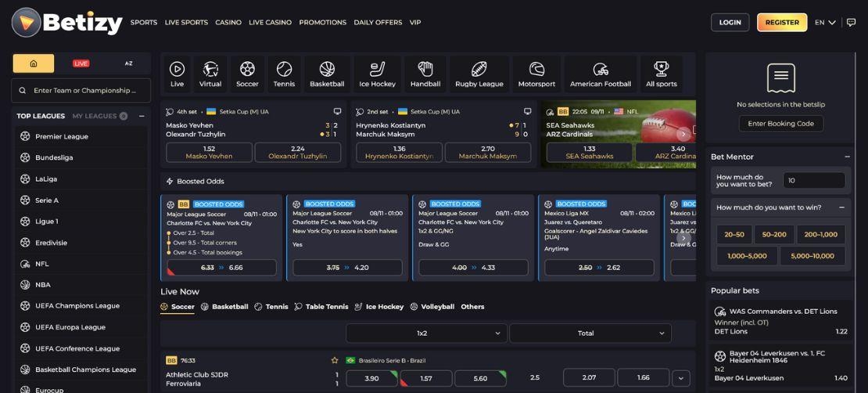This screenshot has width=868, height=393.
Task: Switch to MY LEAGUES tab
Action: [x=99, y=116]
